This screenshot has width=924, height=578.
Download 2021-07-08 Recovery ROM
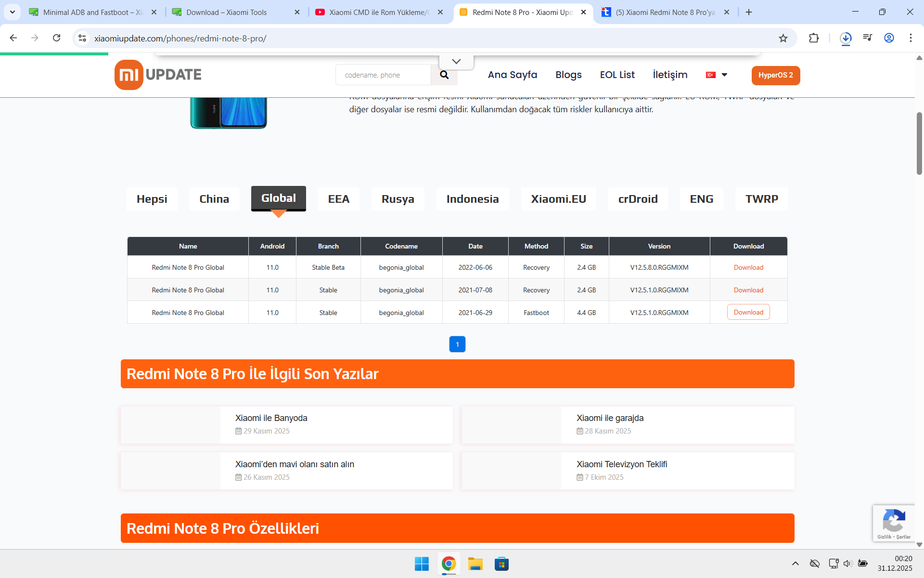748,290
